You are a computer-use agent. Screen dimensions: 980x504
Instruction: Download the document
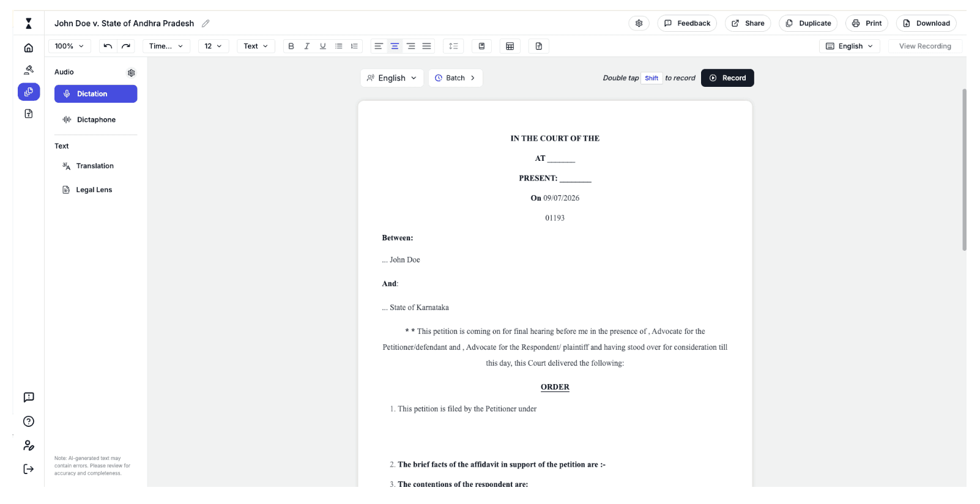[x=926, y=23]
